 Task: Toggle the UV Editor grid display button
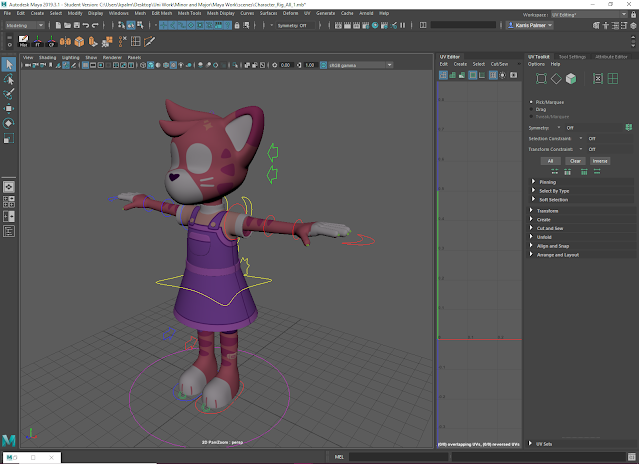coord(493,75)
